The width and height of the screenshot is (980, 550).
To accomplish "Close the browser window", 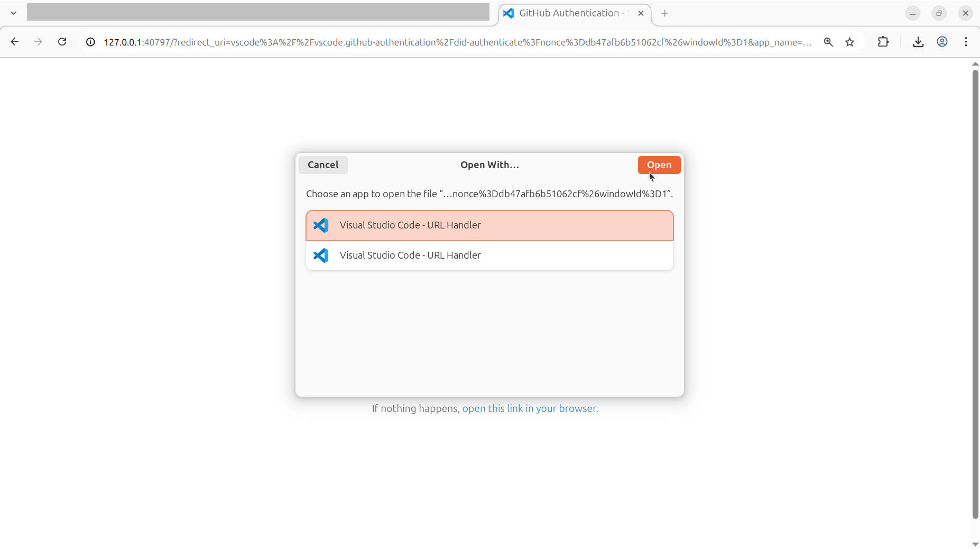I will click(965, 13).
